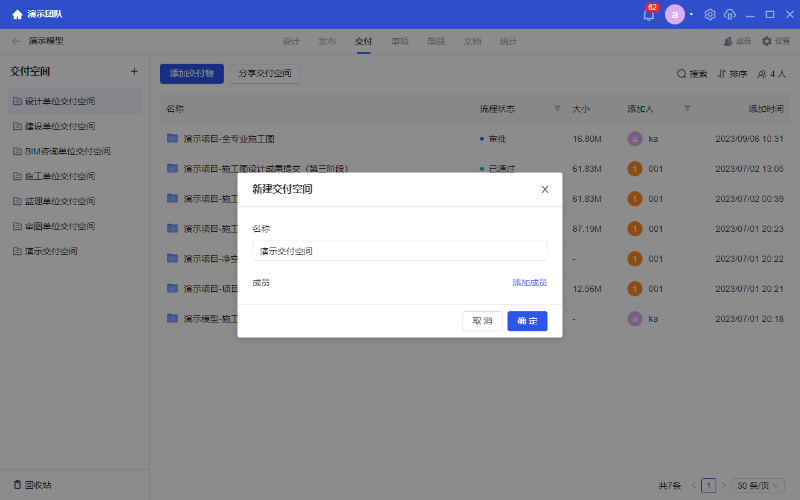Click the 87.19M size cell
800x500 pixels.
587,229
